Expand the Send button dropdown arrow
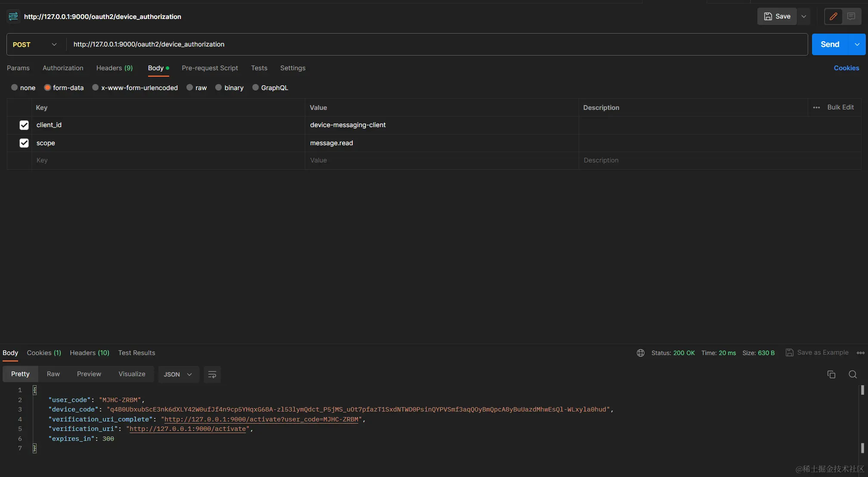Image resolution: width=868 pixels, height=477 pixels. (857, 44)
